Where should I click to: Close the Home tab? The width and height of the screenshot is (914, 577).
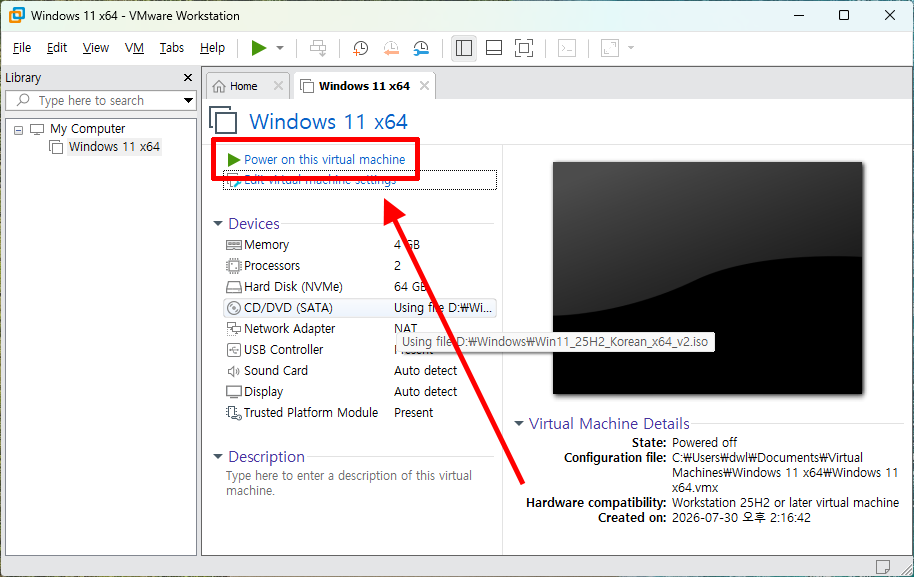[279, 86]
